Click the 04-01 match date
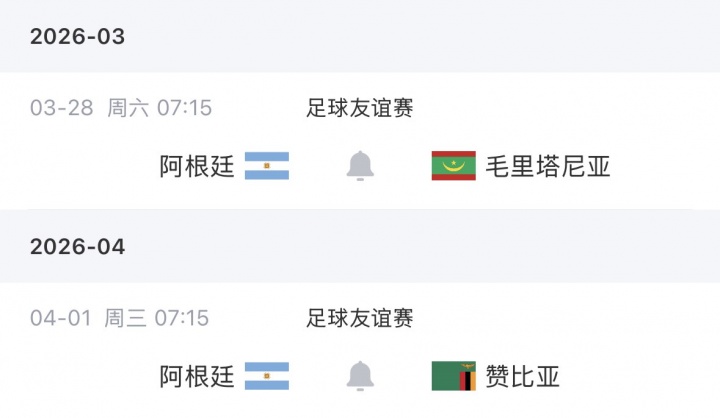 (61, 318)
